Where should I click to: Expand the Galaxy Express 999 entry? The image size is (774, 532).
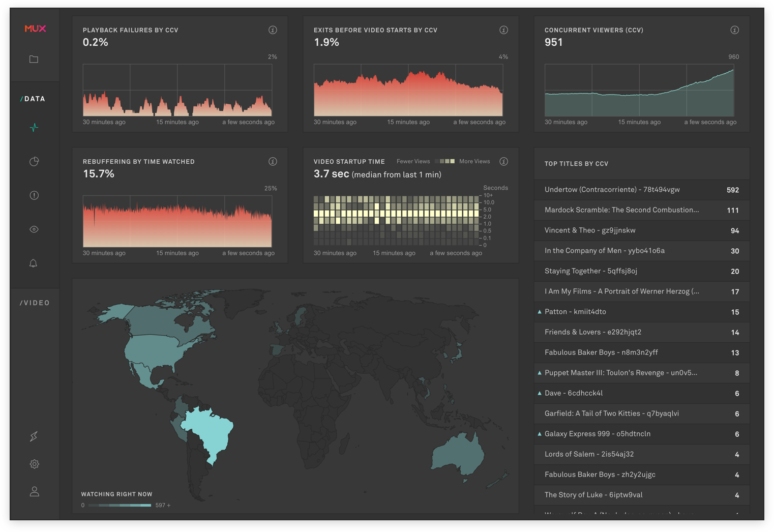point(540,434)
